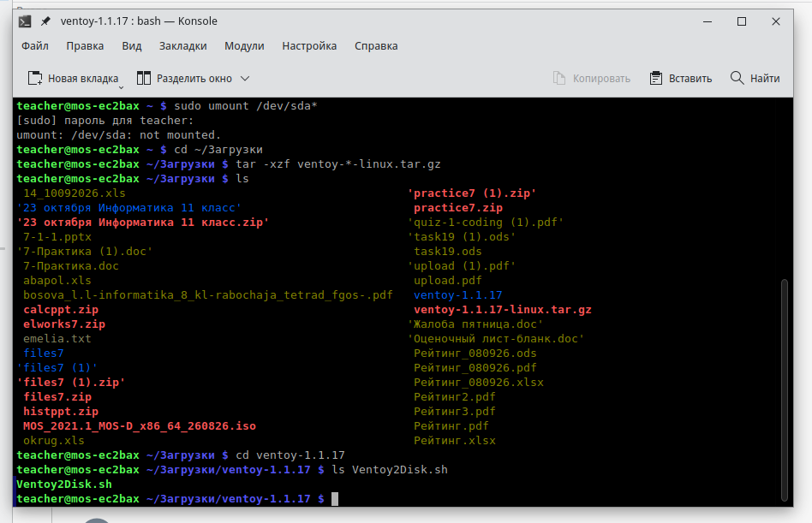Image resolution: width=812 pixels, height=523 pixels.
Task: Click the Split window icon
Action: pyautogui.click(x=143, y=78)
